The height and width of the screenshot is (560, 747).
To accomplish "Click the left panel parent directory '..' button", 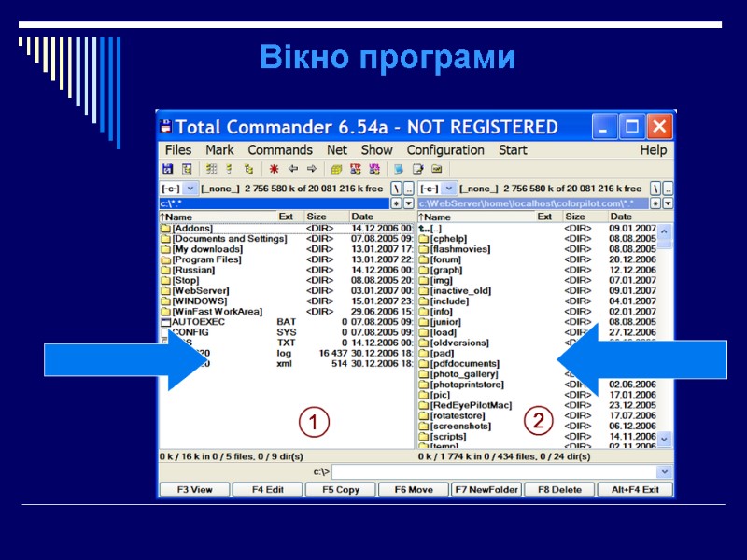I will [x=409, y=189].
